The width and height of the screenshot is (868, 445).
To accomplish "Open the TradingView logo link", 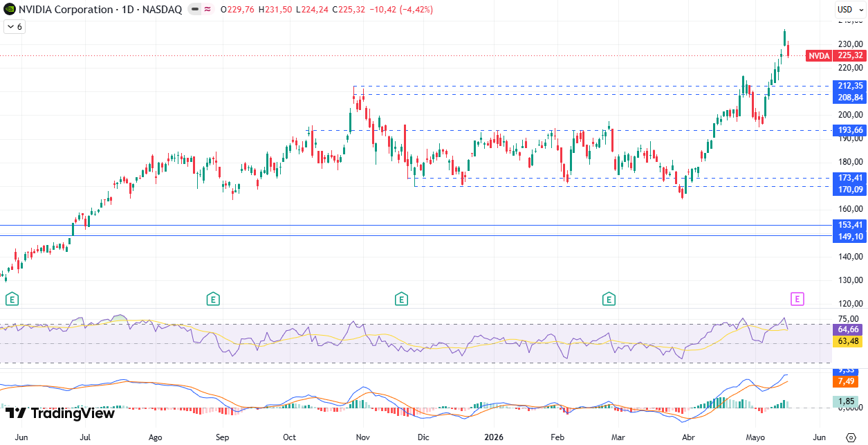I will [59, 413].
